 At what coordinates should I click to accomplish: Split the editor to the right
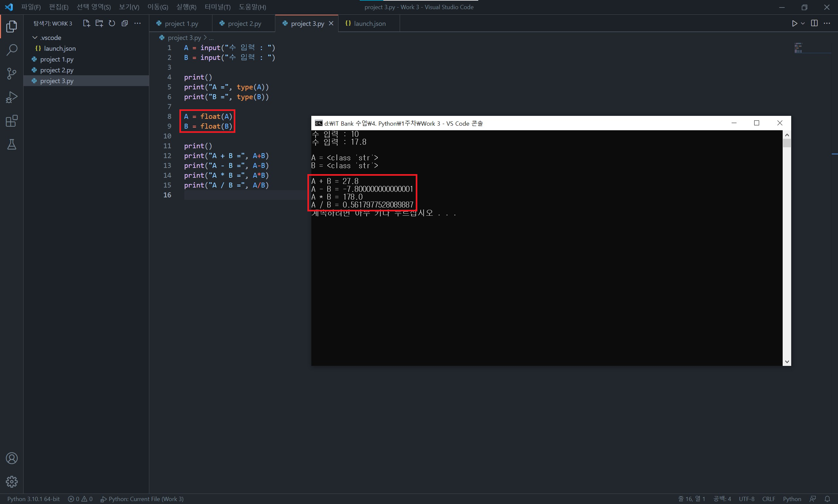tap(814, 23)
